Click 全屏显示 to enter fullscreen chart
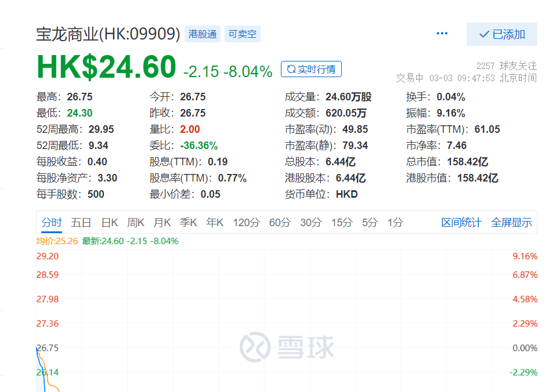The width and height of the screenshot is (560, 392). coord(511,223)
